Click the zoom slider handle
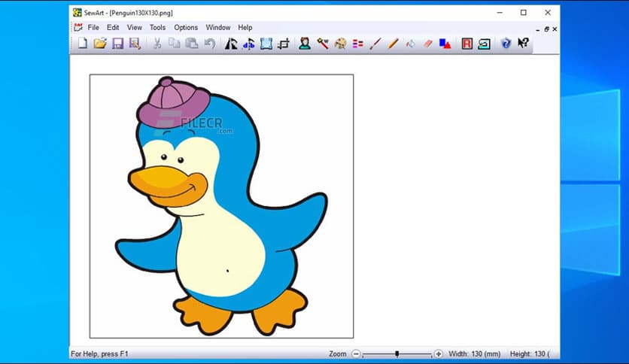This screenshot has height=364, width=629. pyautogui.click(x=397, y=353)
